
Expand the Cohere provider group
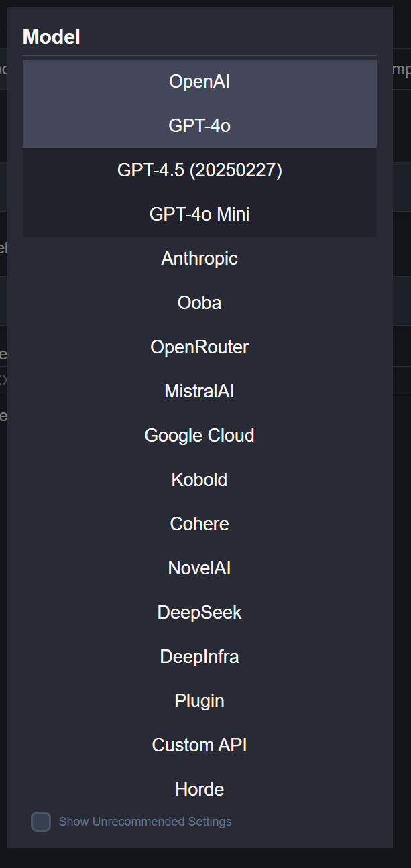tap(199, 524)
